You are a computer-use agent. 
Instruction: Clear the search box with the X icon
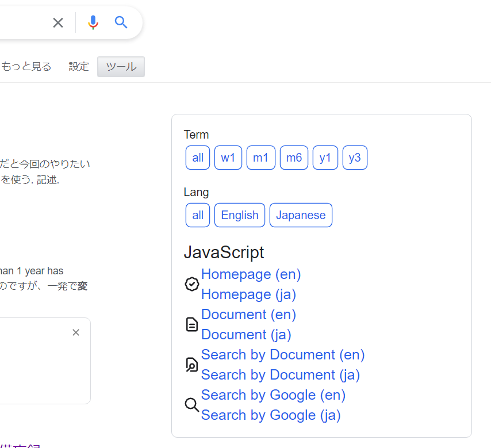(58, 22)
